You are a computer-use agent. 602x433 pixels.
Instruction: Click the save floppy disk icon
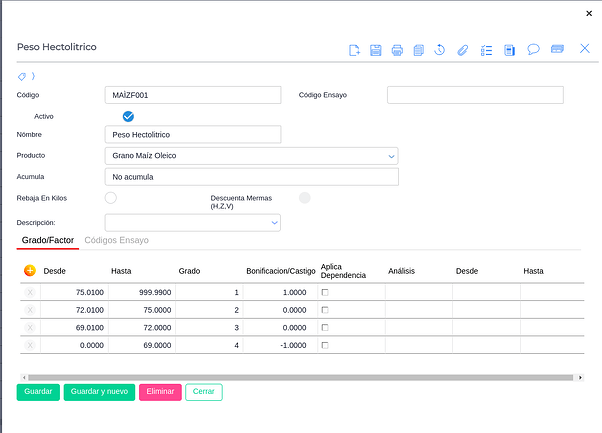pyautogui.click(x=376, y=49)
